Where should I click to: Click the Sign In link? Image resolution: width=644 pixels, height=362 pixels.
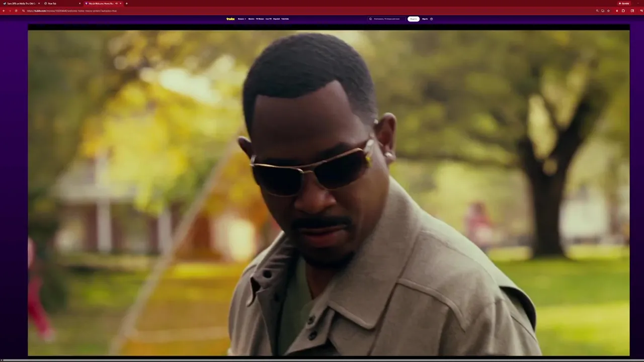click(425, 19)
